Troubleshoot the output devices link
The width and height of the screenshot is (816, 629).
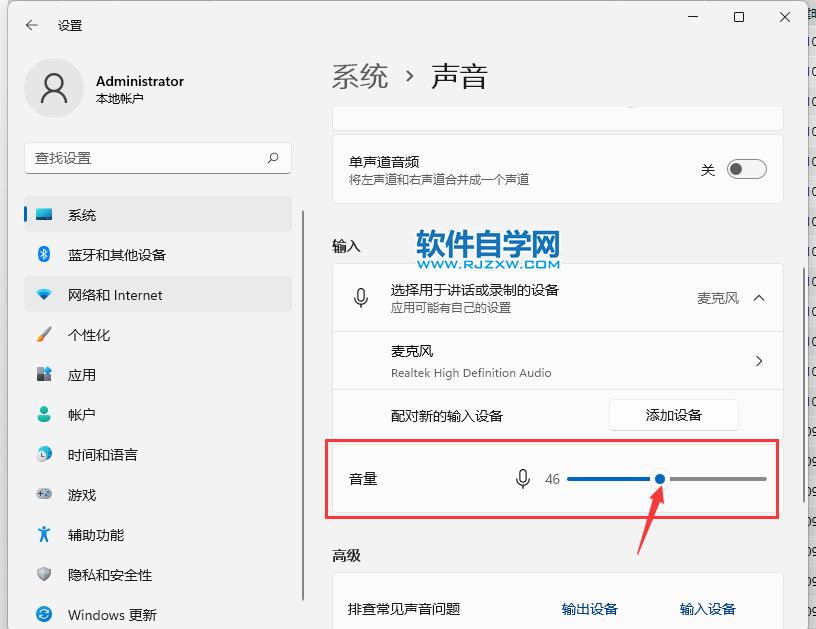[589, 609]
